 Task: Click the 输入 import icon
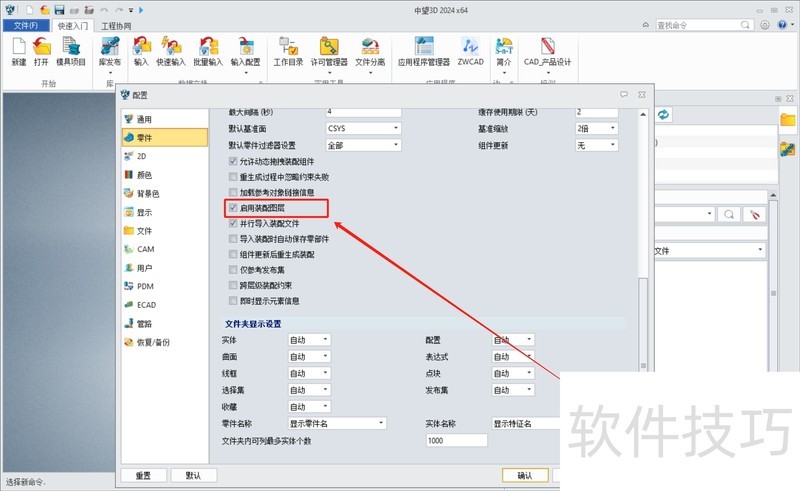[141, 52]
